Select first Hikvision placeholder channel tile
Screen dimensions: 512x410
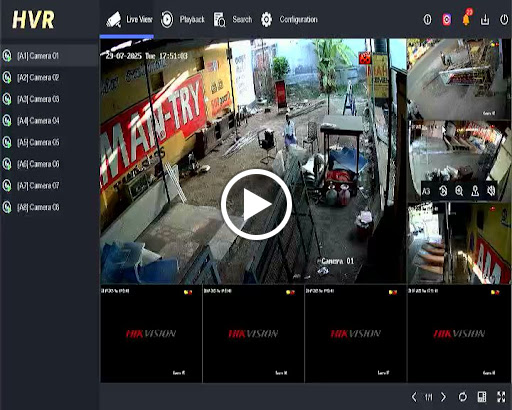click(151, 334)
